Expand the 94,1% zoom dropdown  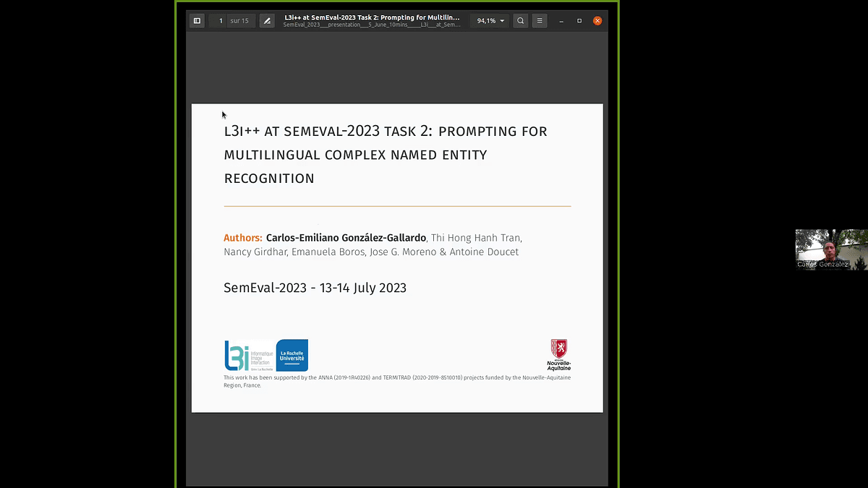pyautogui.click(x=491, y=21)
